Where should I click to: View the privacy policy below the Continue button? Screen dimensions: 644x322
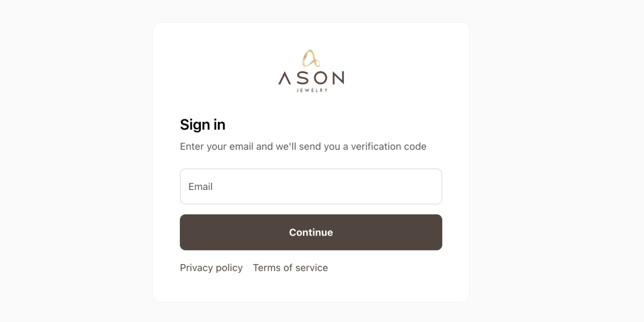click(211, 268)
